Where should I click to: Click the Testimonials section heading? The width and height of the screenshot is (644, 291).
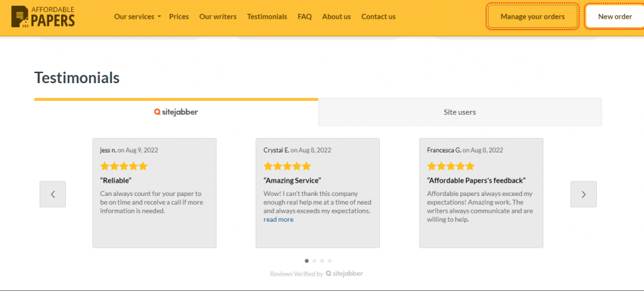click(x=77, y=77)
